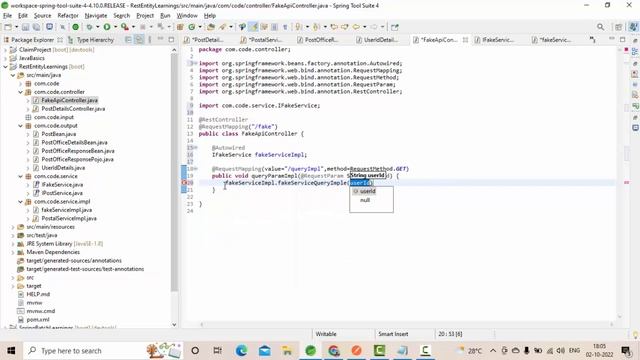
Task: Select HELP.md in Package Explorer
Action: [x=38, y=294]
